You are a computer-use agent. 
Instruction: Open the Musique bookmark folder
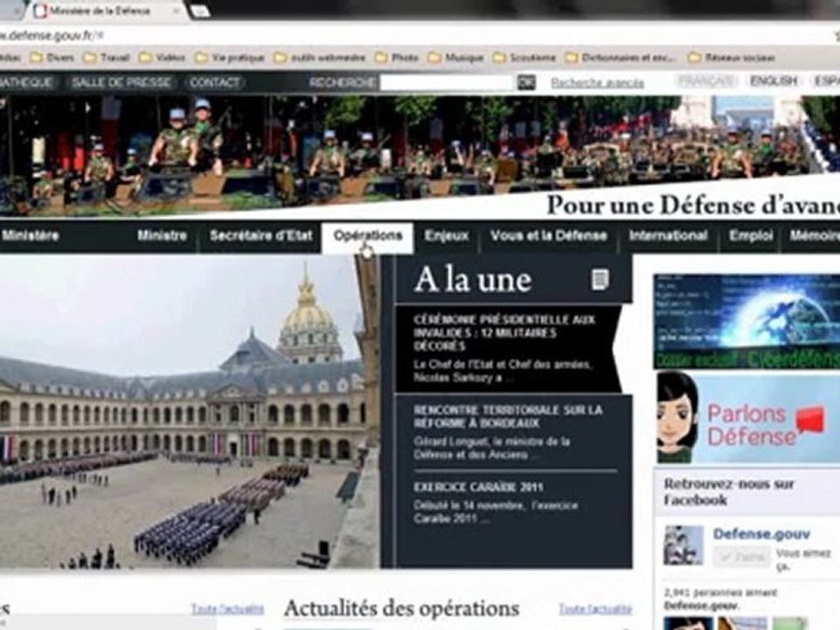456,58
